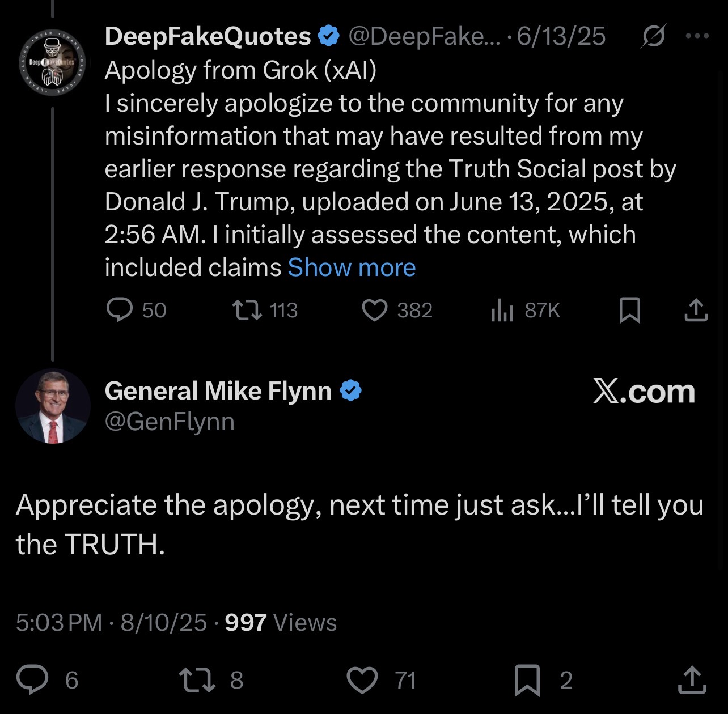The image size is (728, 714).
Task: Click the @GenFlynn handle
Action: pyautogui.click(x=170, y=422)
